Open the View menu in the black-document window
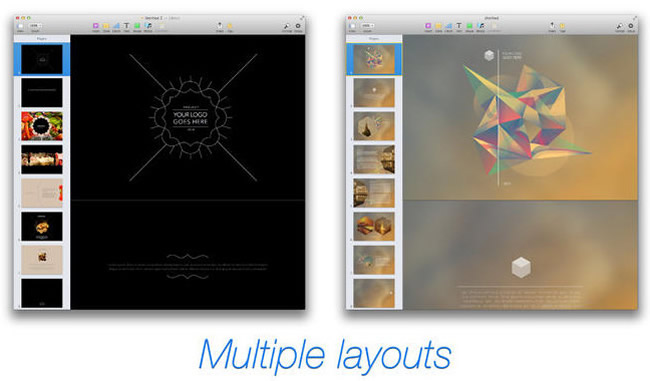 click(x=20, y=27)
